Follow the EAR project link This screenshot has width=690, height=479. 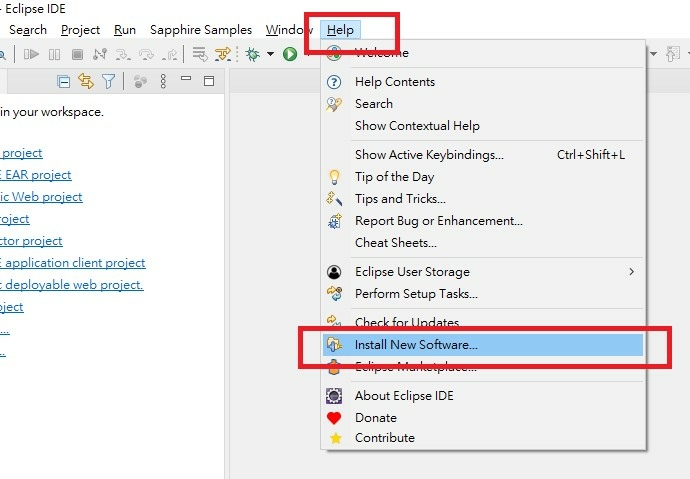(36, 175)
